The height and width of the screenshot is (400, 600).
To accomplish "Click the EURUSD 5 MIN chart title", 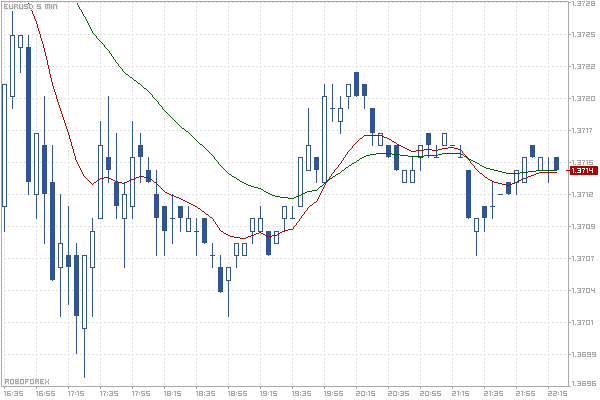I will (x=31, y=7).
